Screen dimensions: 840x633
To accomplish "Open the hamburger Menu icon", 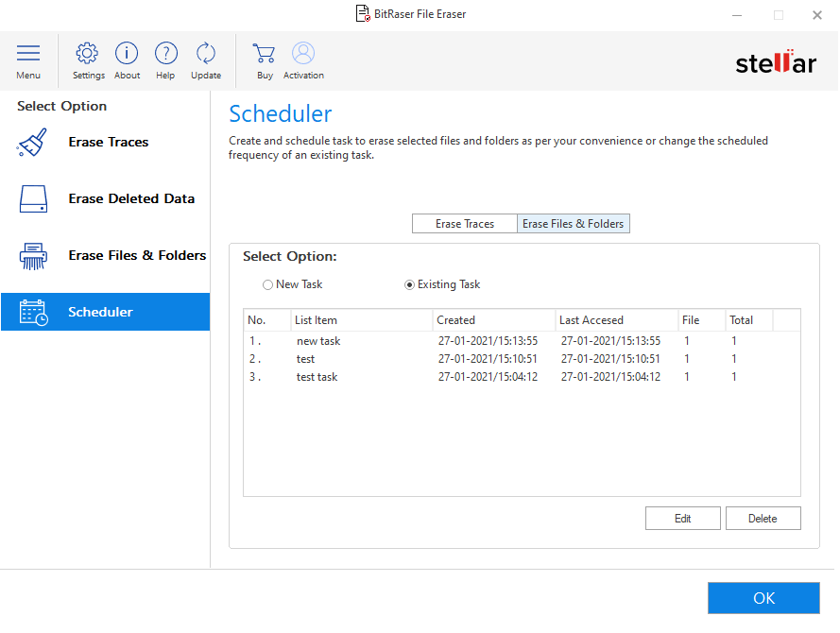I will 27,53.
